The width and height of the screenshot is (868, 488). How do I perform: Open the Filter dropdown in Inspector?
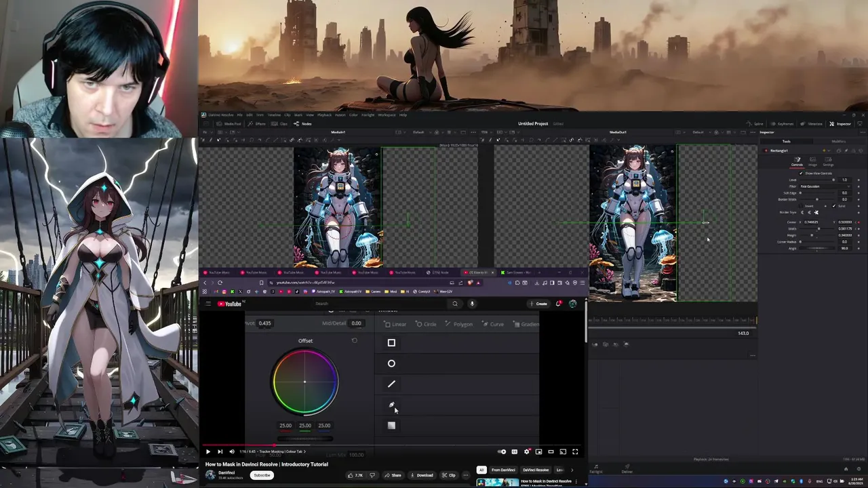[x=825, y=186]
